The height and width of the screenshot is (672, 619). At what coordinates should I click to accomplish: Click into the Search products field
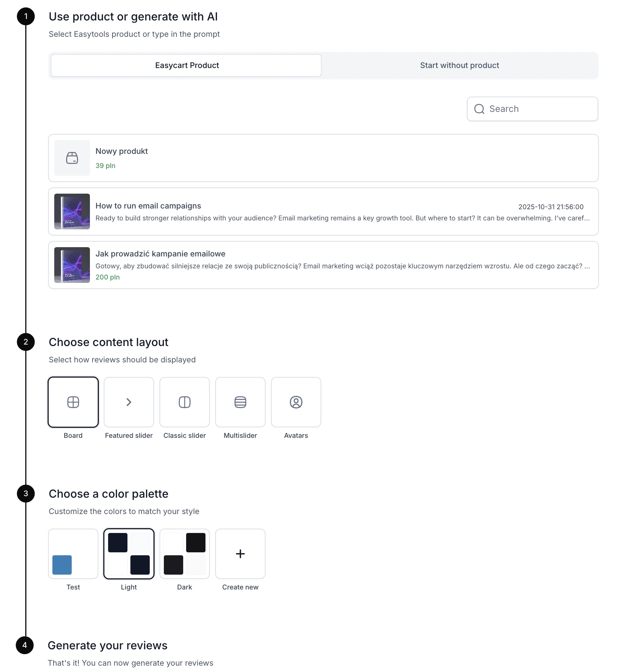pyautogui.click(x=532, y=109)
